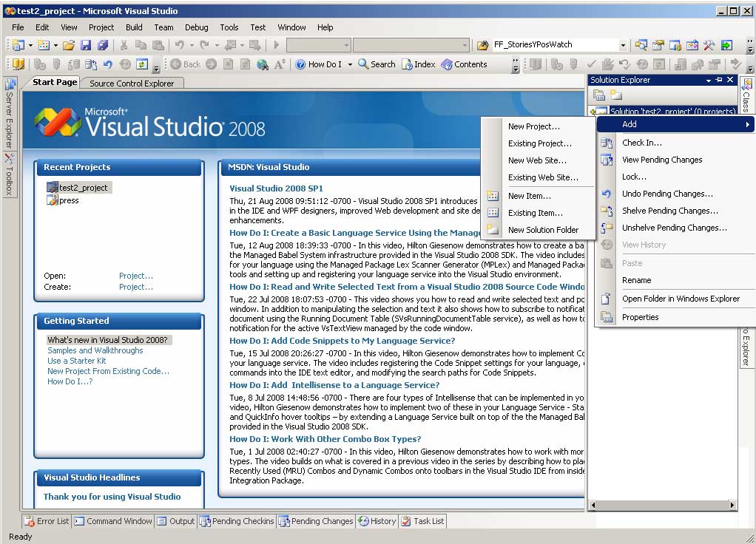
Task: Open the Debug menu
Action: 196,27
